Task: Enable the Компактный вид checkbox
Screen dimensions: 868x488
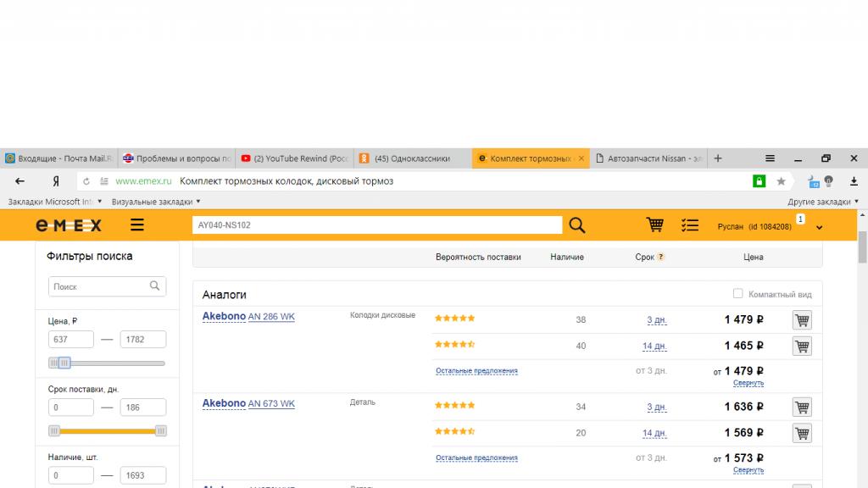Action: (x=738, y=293)
